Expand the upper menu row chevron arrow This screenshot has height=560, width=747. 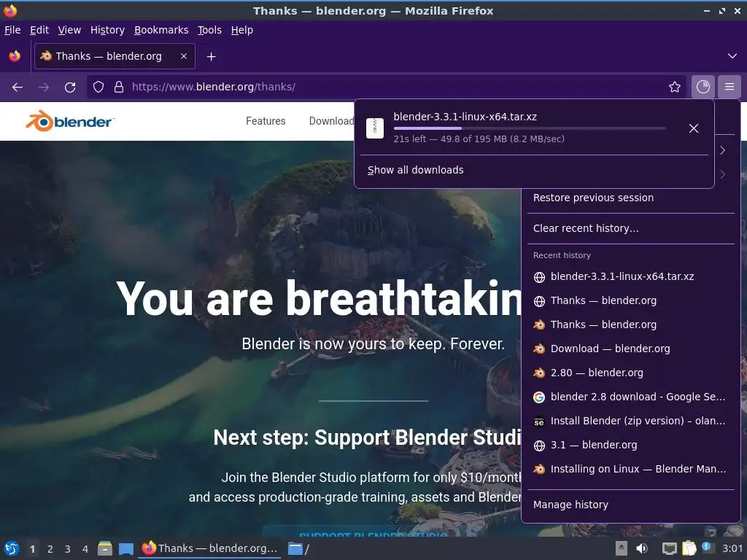(x=723, y=150)
